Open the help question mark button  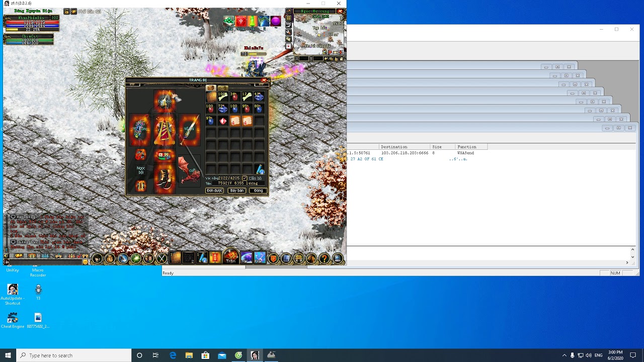click(325, 258)
